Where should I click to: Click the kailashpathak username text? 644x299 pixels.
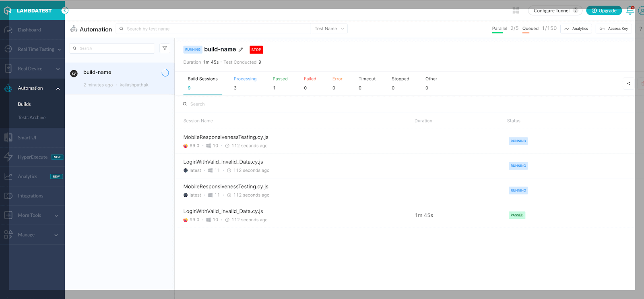[134, 85]
